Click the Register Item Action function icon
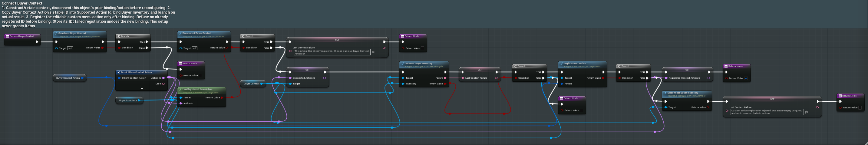The height and width of the screenshot is (145, 868). pyautogui.click(x=561, y=63)
